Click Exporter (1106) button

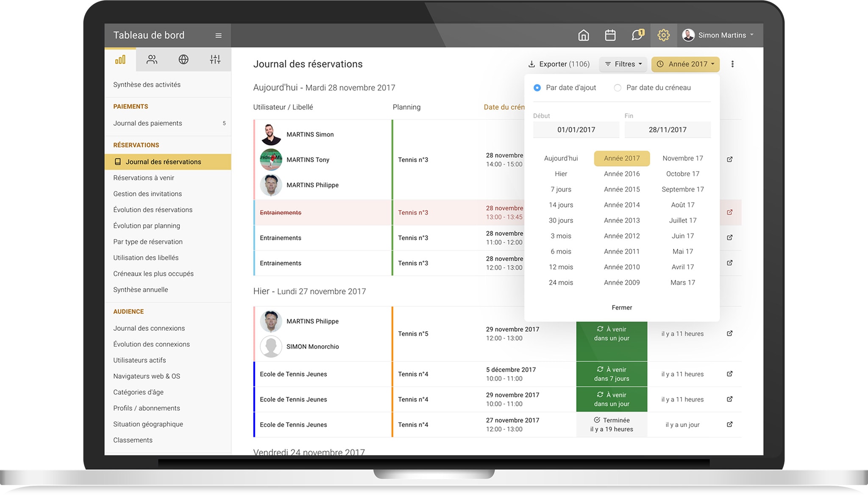[559, 64]
